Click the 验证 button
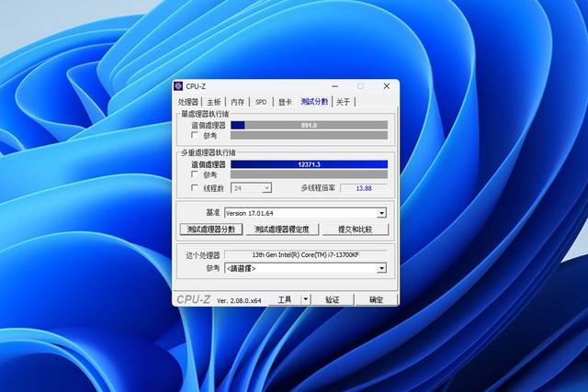 point(333,299)
